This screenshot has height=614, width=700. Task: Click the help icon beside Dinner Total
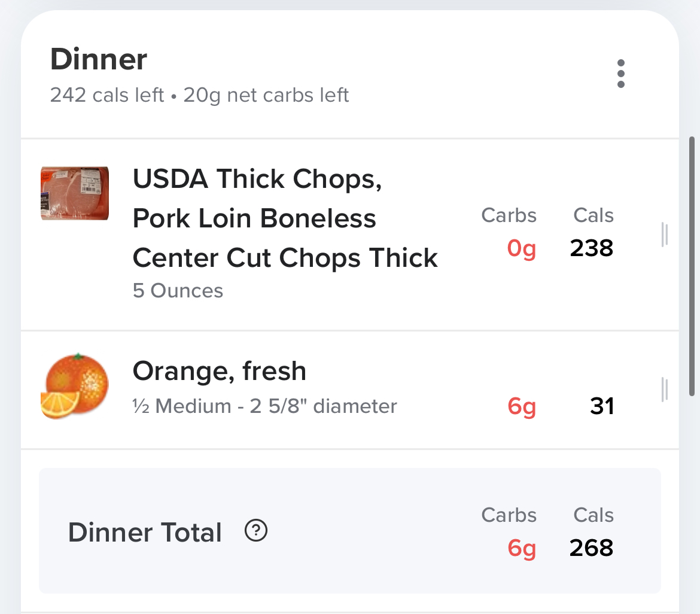256,531
